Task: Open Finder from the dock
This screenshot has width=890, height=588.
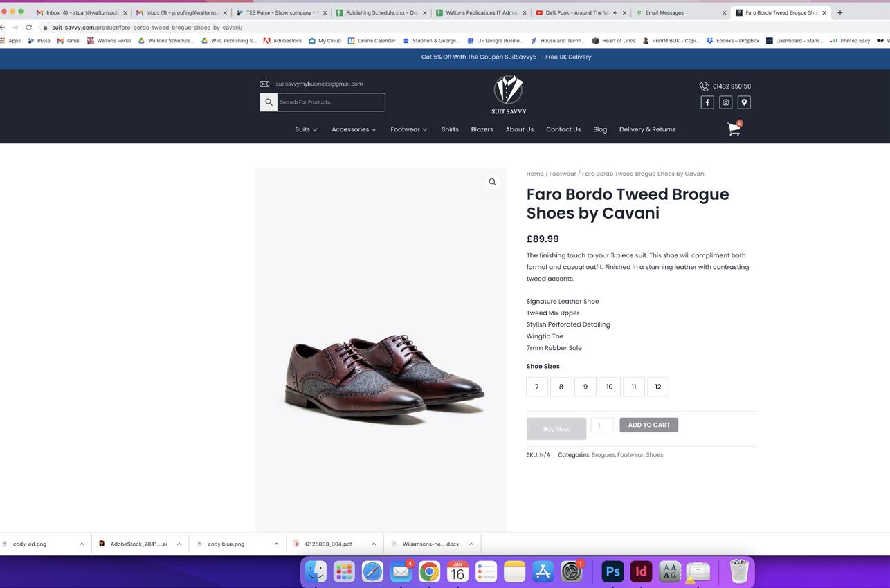Action: [x=316, y=572]
